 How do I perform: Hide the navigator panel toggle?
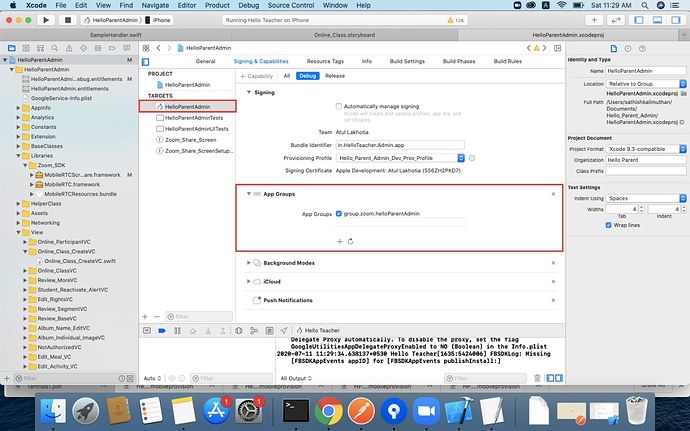point(639,20)
